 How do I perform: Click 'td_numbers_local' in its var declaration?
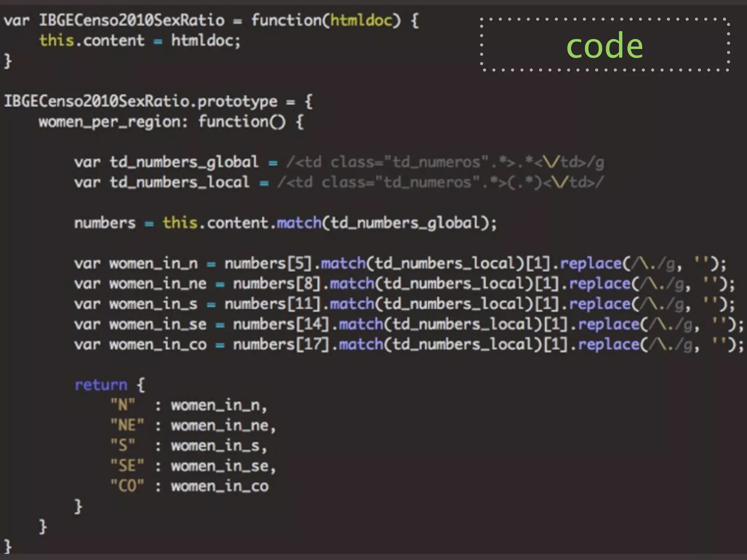click(x=180, y=182)
